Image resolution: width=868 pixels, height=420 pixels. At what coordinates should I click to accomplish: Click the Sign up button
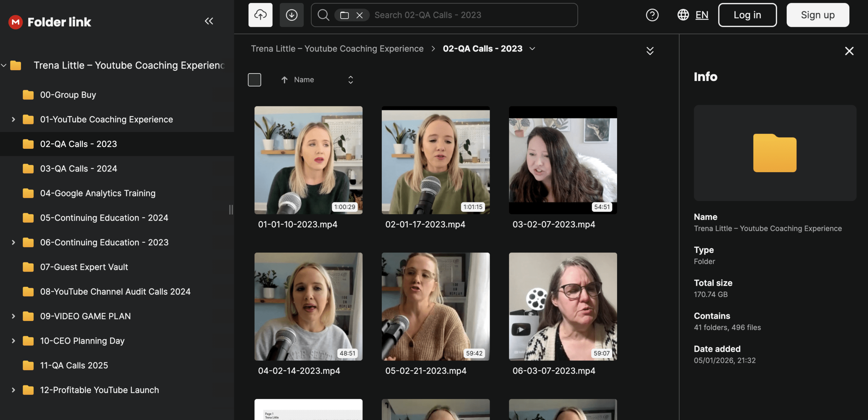pyautogui.click(x=817, y=15)
